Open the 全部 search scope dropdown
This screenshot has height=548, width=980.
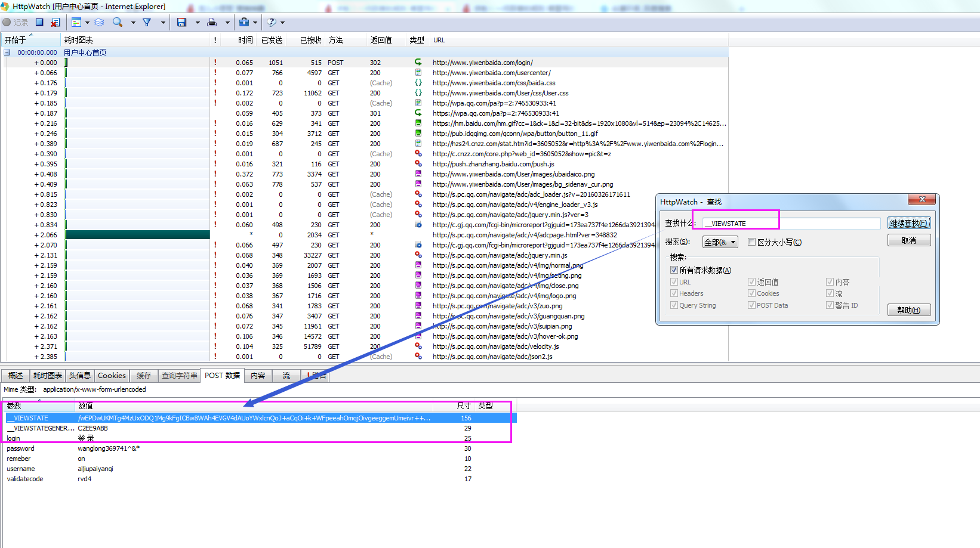click(x=720, y=242)
